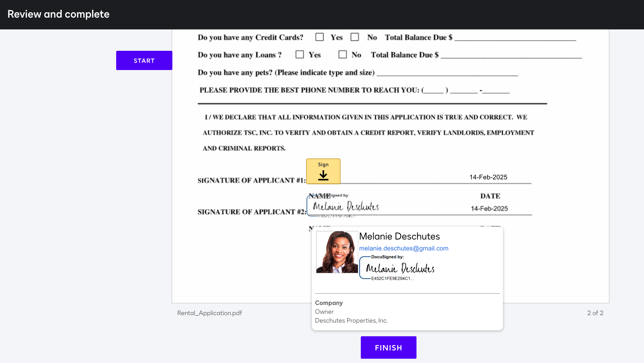Check Yes for Credit Cards

pyautogui.click(x=319, y=37)
